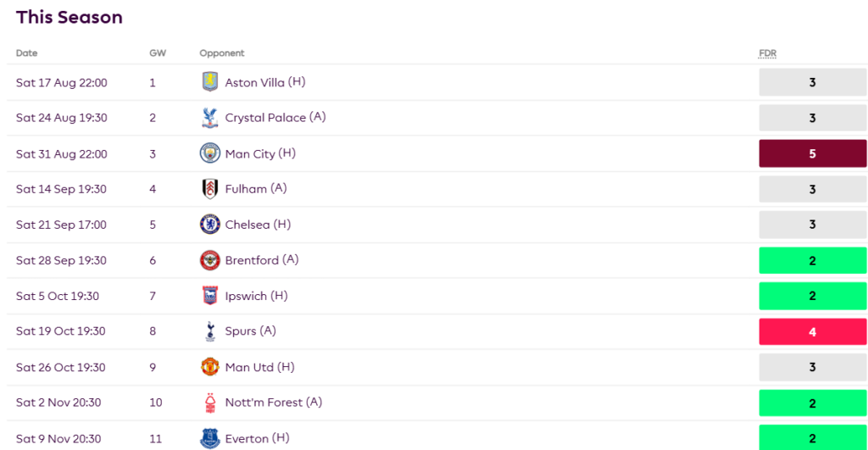The image size is (868, 450).
Task: Click the Fulham club crest
Action: [x=209, y=189]
